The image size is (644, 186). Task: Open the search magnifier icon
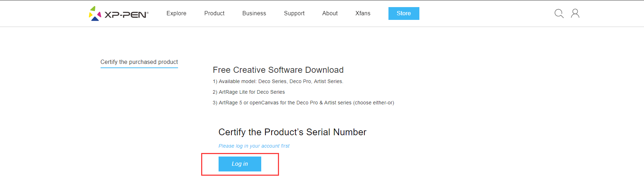559,13
